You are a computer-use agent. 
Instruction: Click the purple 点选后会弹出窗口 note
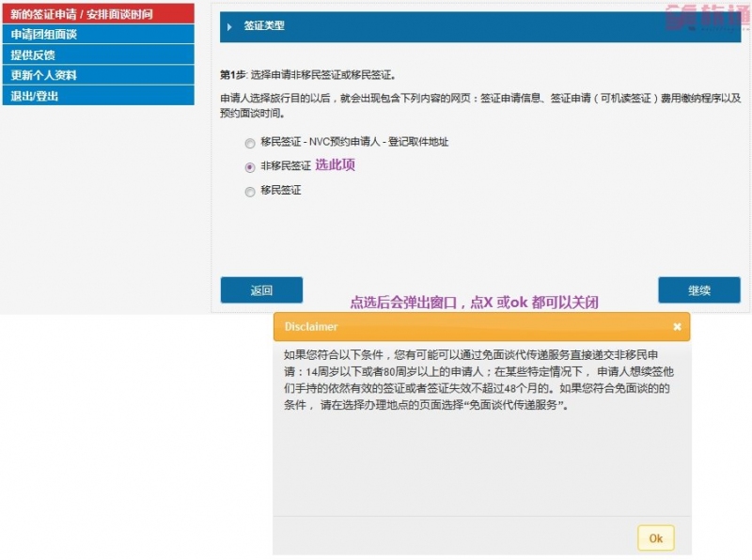pyautogui.click(x=474, y=303)
